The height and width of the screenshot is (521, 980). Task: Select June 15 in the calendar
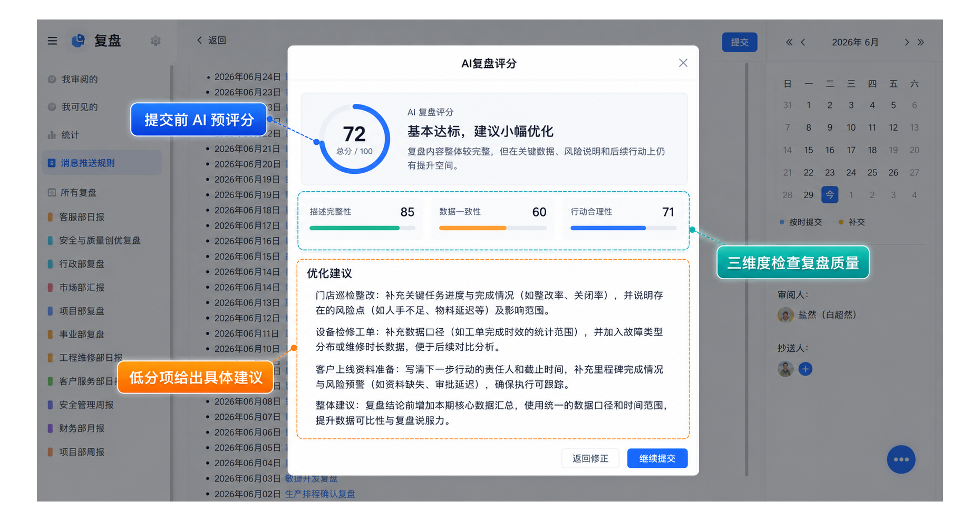tap(809, 150)
